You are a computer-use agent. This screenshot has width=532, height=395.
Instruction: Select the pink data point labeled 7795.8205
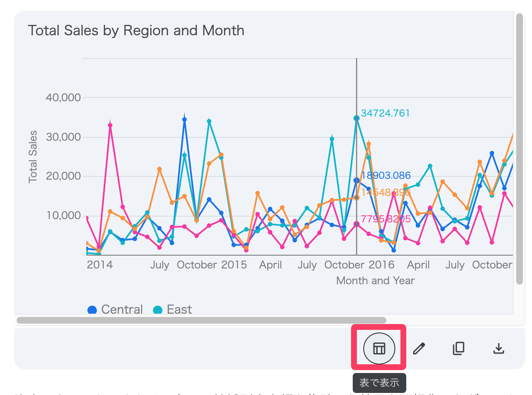pyautogui.click(x=356, y=224)
